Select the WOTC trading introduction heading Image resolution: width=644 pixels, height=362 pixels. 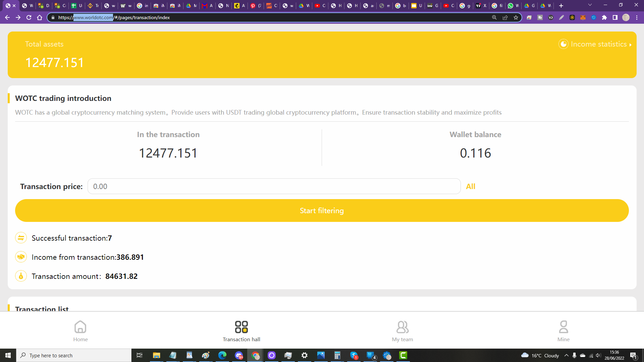63,98
